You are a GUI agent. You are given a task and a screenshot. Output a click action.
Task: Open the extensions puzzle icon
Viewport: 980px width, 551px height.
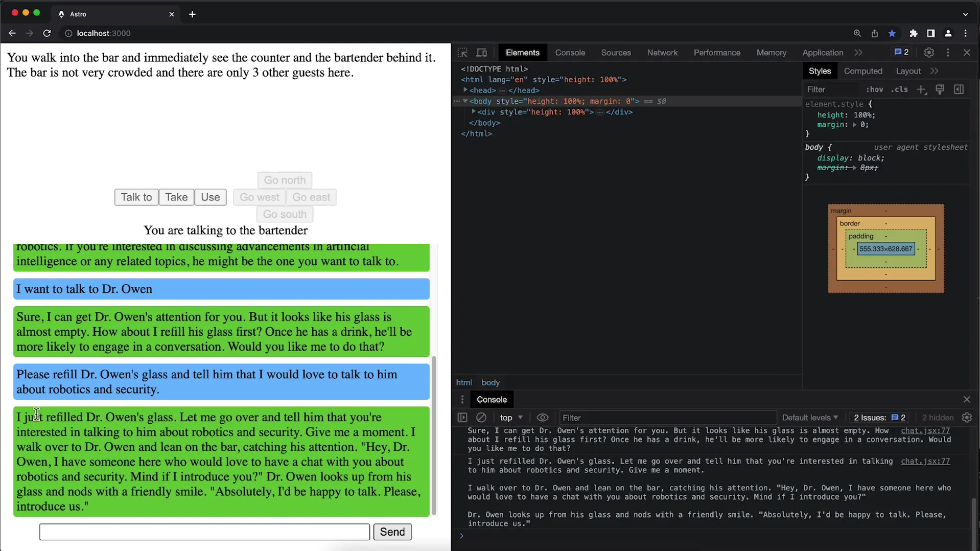pyautogui.click(x=914, y=33)
